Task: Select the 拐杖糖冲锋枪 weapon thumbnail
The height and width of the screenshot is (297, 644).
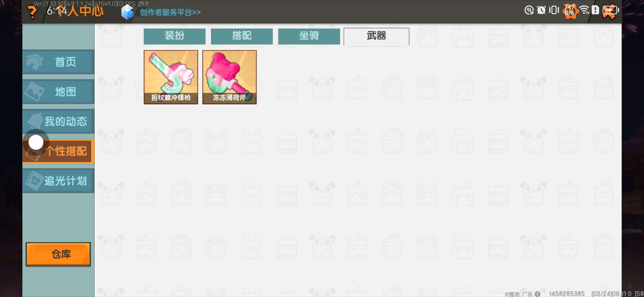Action: click(x=171, y=77)
